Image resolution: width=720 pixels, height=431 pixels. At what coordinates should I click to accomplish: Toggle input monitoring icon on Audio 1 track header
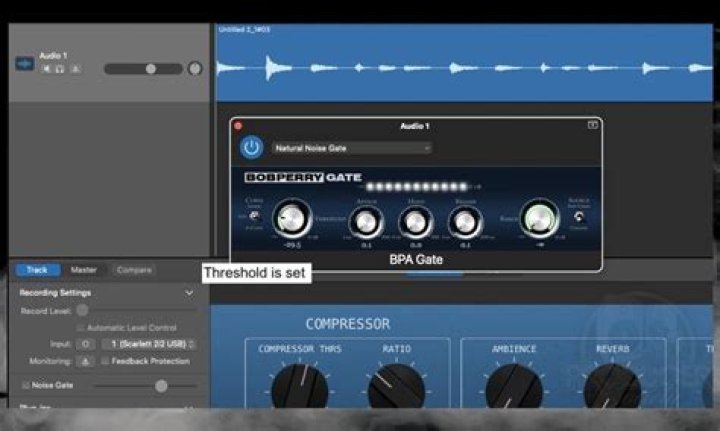click(x=76, y=69)
